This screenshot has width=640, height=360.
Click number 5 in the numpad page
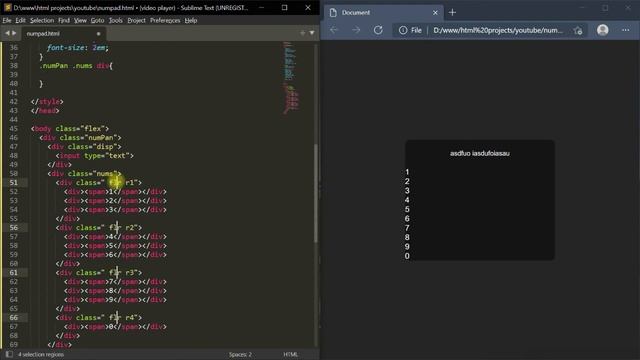click(x=407, y=209)
